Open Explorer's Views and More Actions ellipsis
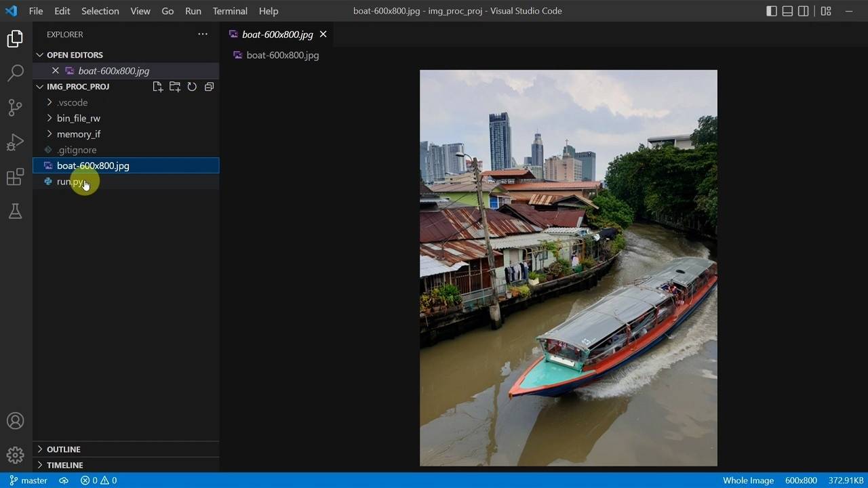The image size is (868, 488). tap(203, 34)
